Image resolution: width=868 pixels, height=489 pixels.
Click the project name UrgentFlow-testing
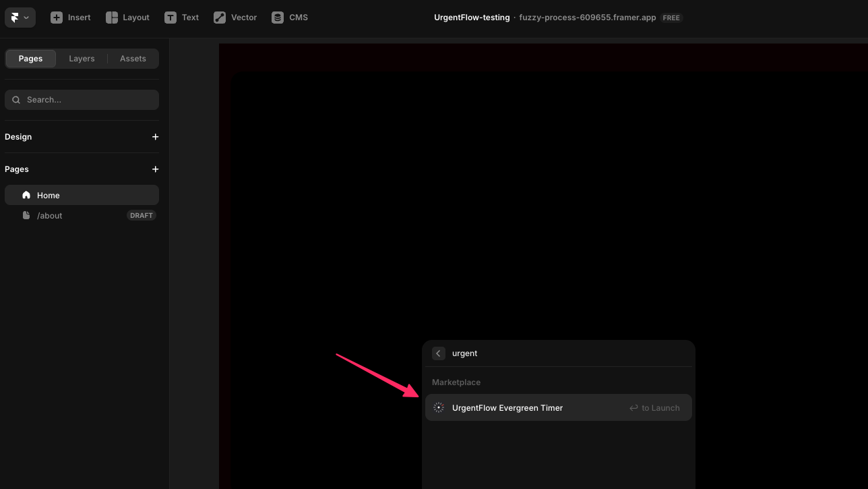coord(472,18)
